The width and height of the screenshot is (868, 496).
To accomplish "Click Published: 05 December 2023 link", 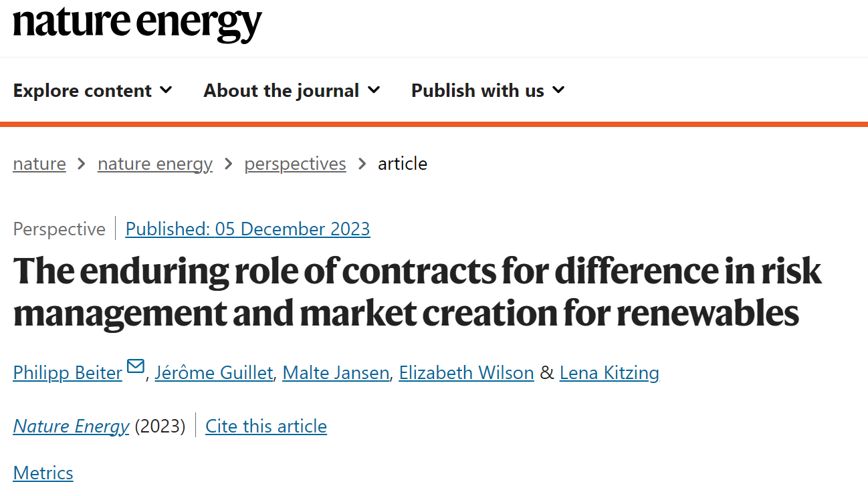I will (x=247, y=229).
